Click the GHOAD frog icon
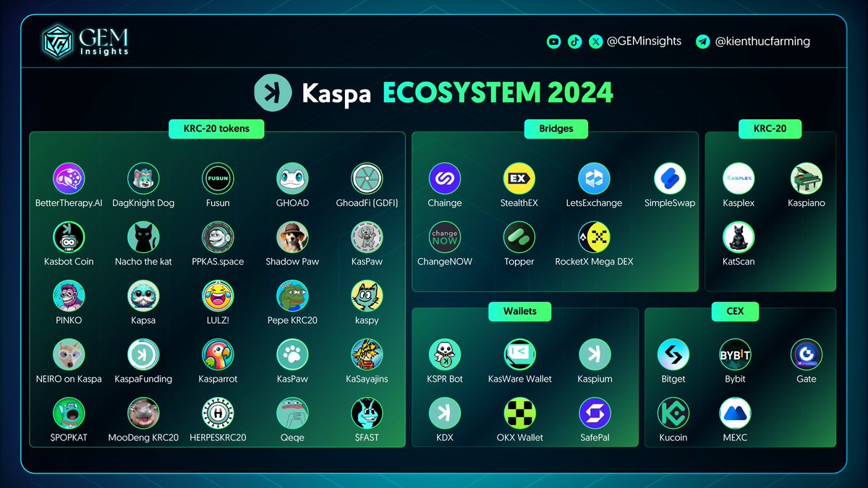 pyautogui.click(x=292, y=179)
